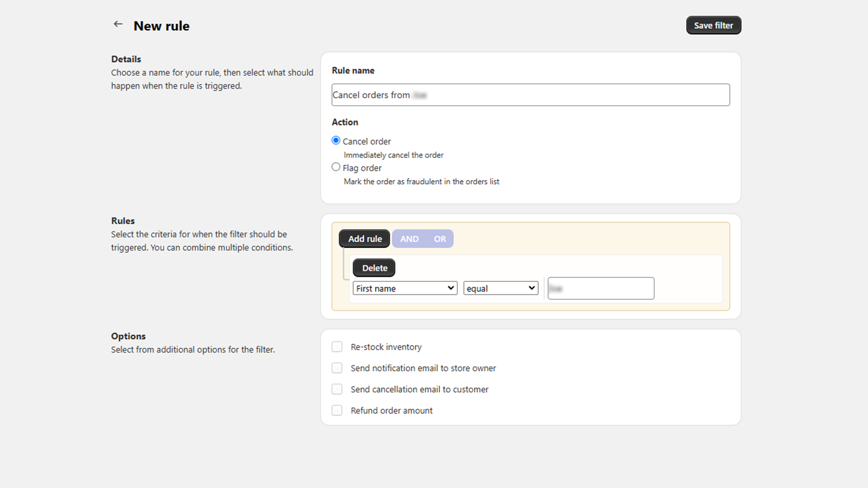Delete the First name rule condition

(374, 268)
